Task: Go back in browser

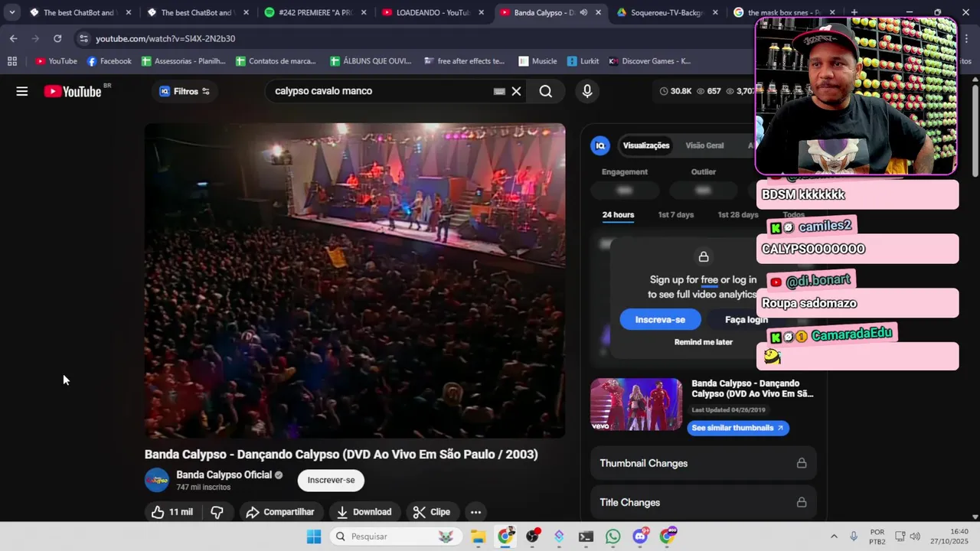Action: (x=13, y=38)
